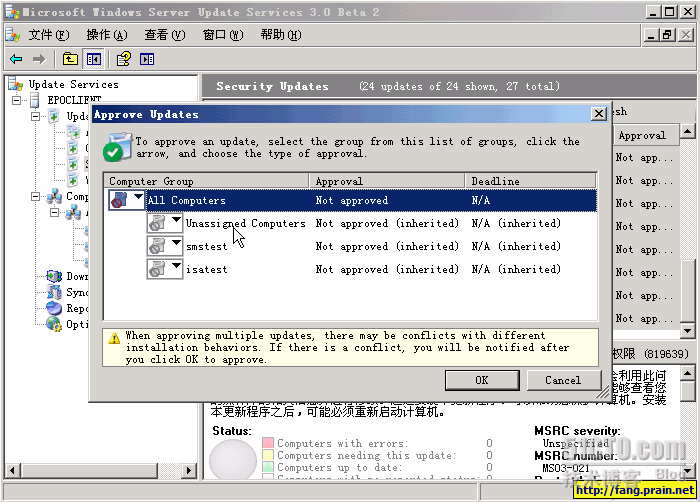Click left arrow of tree pane horizontal scrollbar
This screenshot has height=502, width=700.
coord(12,470)
